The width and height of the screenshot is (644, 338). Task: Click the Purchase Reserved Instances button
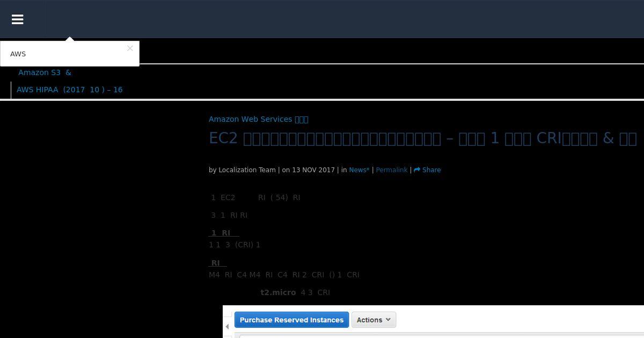(291, 320)
